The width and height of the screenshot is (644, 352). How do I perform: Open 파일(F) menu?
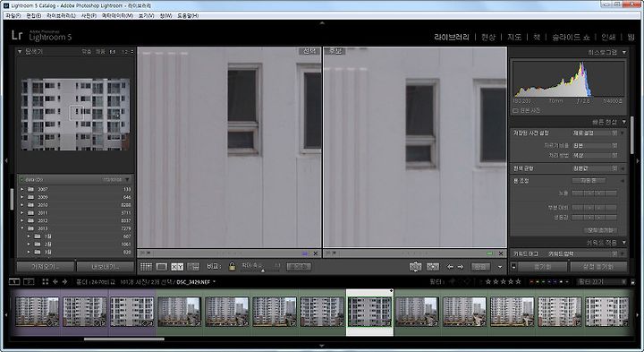coord(13,15)
